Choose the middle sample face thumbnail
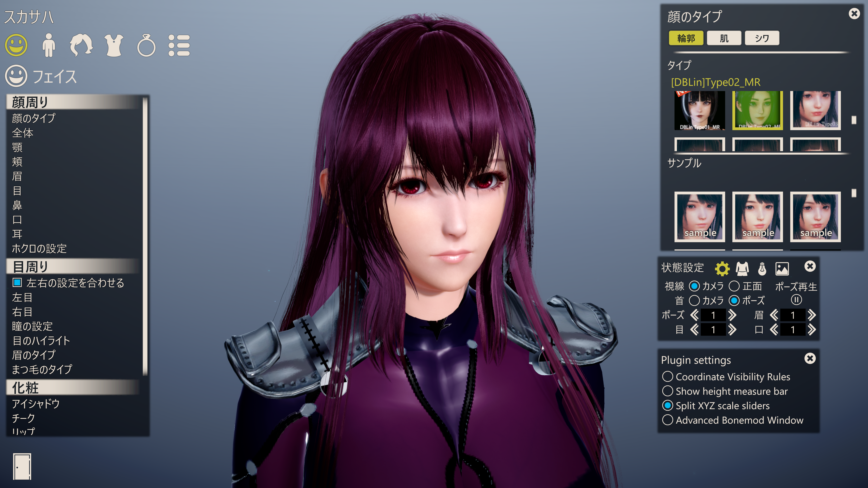Screen dimensions: 868x488 tap(757, 217)
